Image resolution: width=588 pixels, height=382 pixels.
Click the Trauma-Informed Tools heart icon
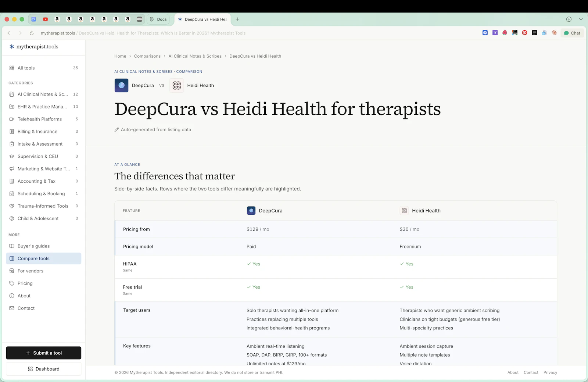pyautogui.click(x=12, y=206)
